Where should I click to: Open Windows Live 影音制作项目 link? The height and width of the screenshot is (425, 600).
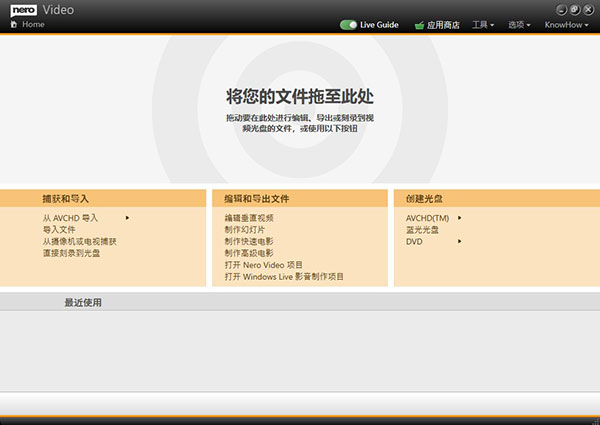[x=284, y=277]
